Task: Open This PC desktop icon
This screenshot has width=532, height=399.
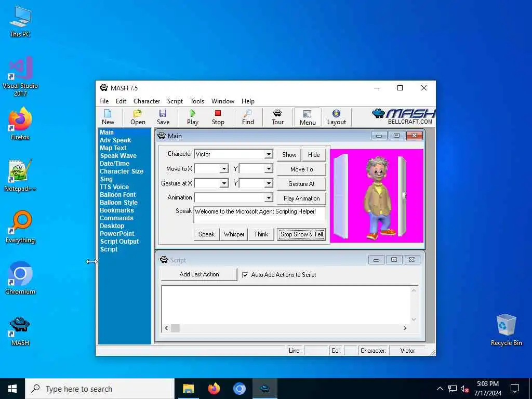Action: (20, 21)
